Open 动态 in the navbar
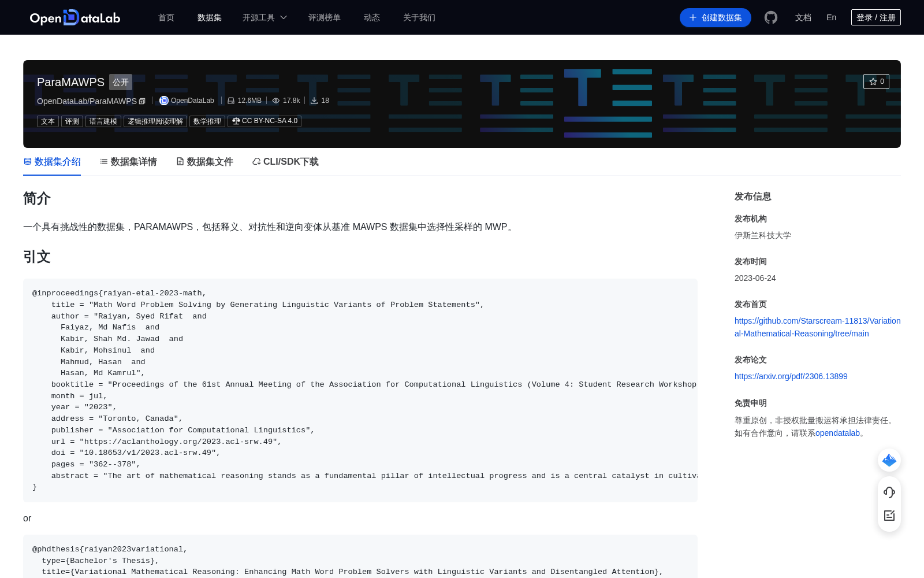Image resolution: width=924 pixels, height=578 pixels. coord(372,17)
